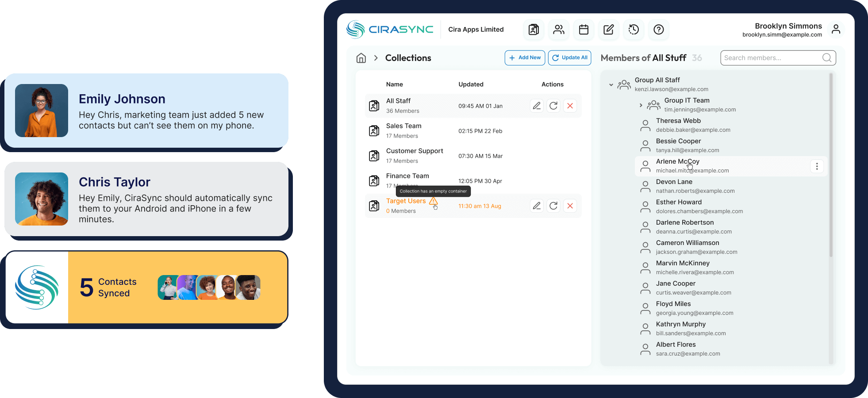Edit the All Staff collection with the pencil icon

[x=537, y=106]
